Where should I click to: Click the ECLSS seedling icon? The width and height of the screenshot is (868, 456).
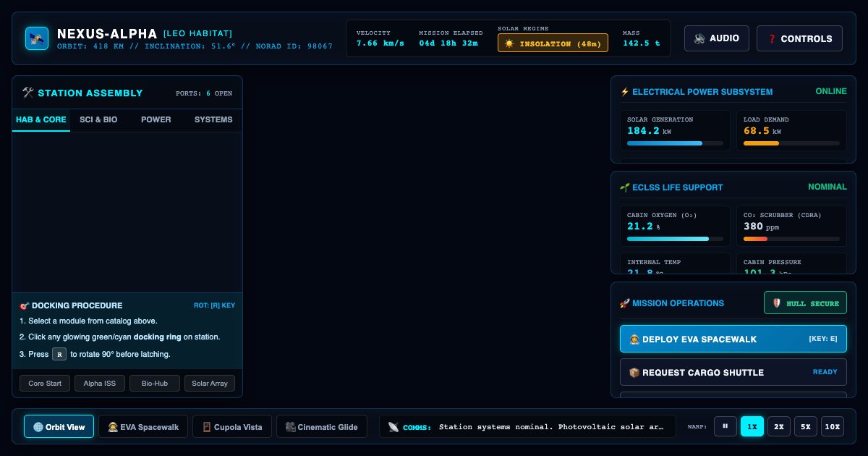[625, 187]
